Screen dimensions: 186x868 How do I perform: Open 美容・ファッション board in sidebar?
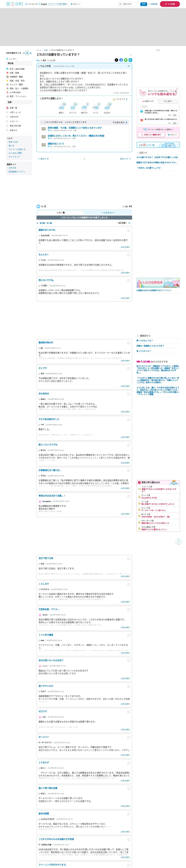point(16,96)
